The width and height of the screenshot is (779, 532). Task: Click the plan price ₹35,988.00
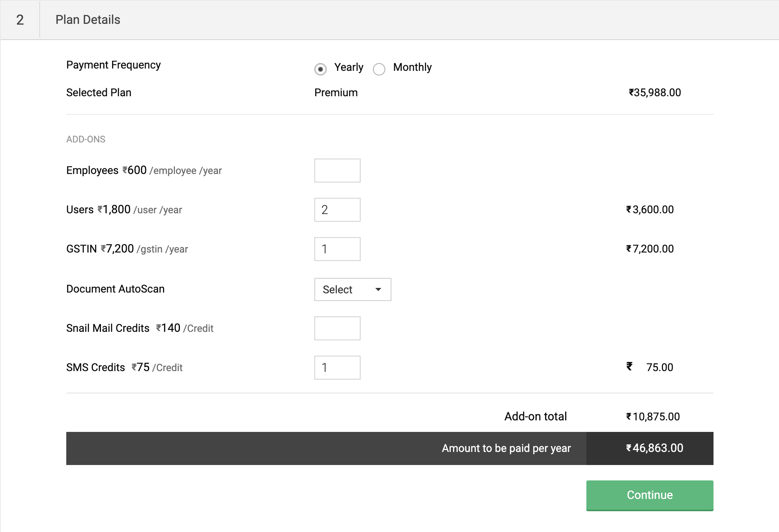[x=655, y=93]
